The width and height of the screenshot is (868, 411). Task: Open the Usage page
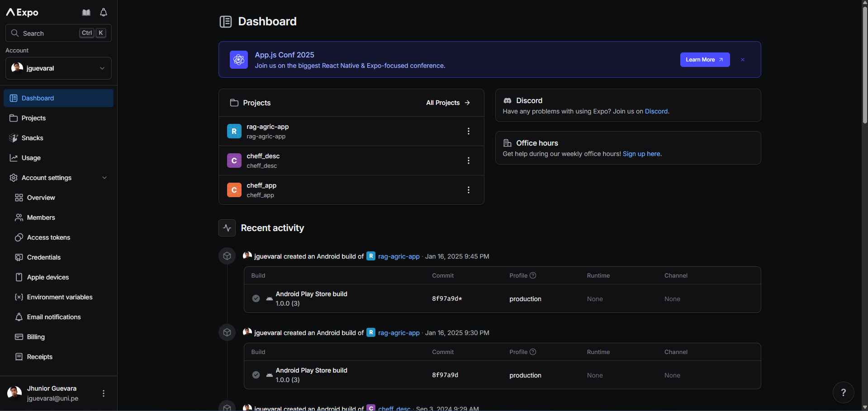pos(58,158)
